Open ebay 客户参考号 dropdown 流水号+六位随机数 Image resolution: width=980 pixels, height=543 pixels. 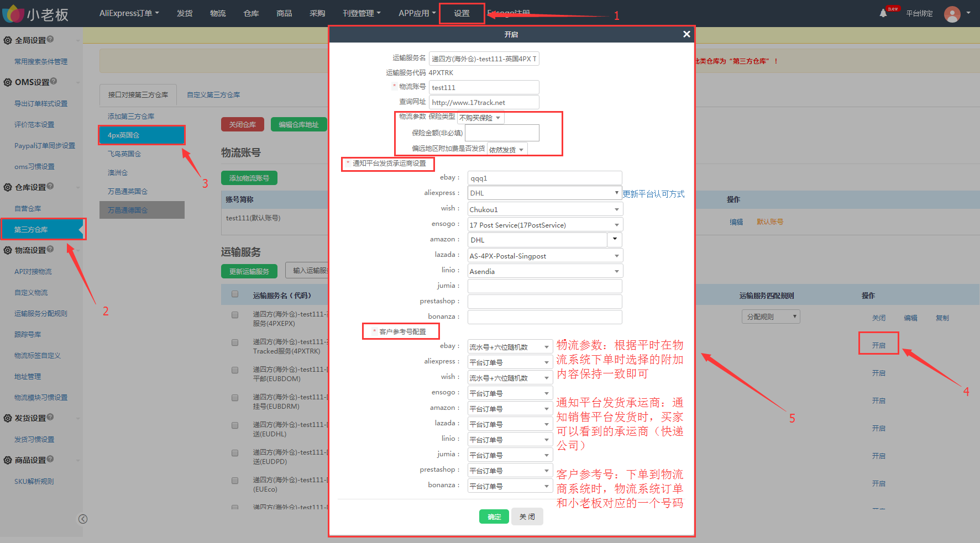510,347
